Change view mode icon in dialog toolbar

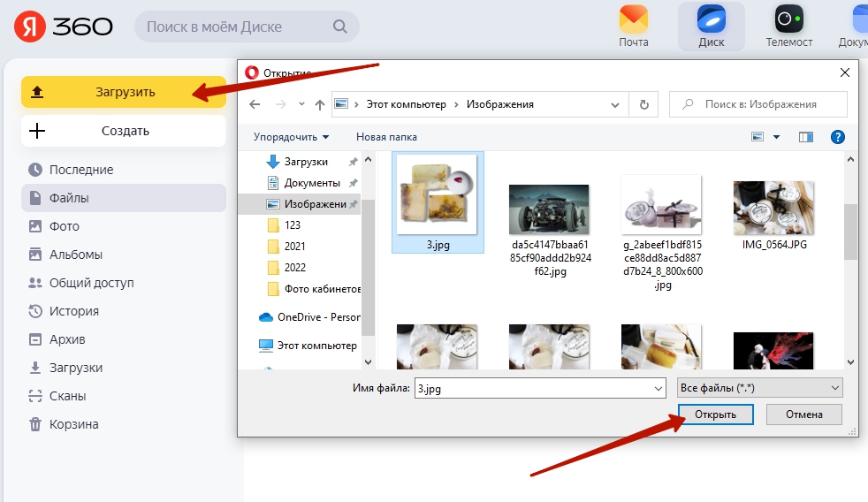click(x=758, y=137)
